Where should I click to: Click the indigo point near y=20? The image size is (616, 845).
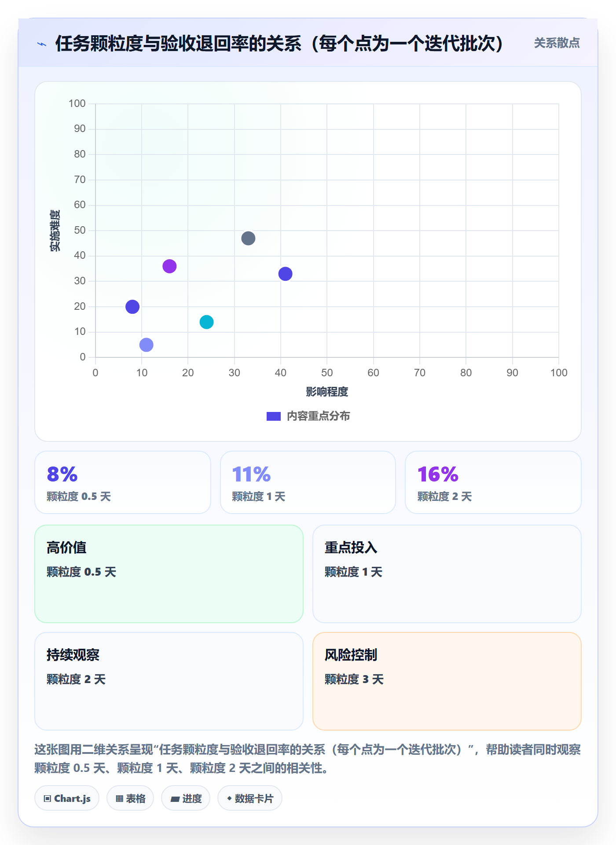coord(132,307)
